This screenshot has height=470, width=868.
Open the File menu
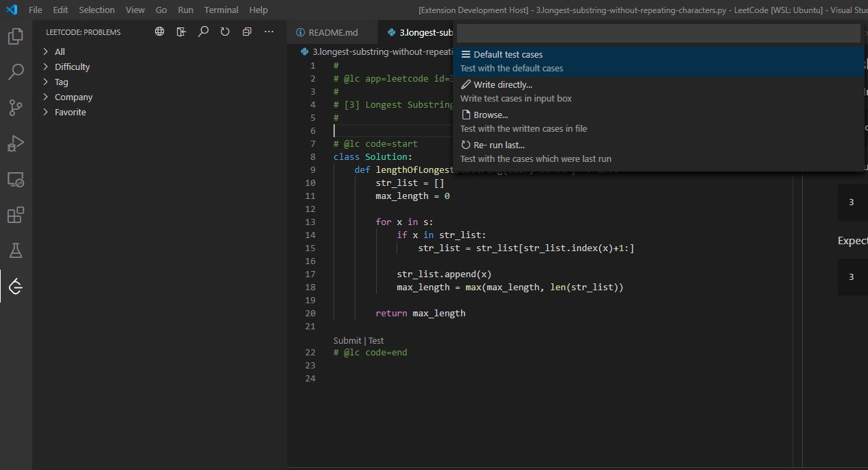tap(36, 10)
